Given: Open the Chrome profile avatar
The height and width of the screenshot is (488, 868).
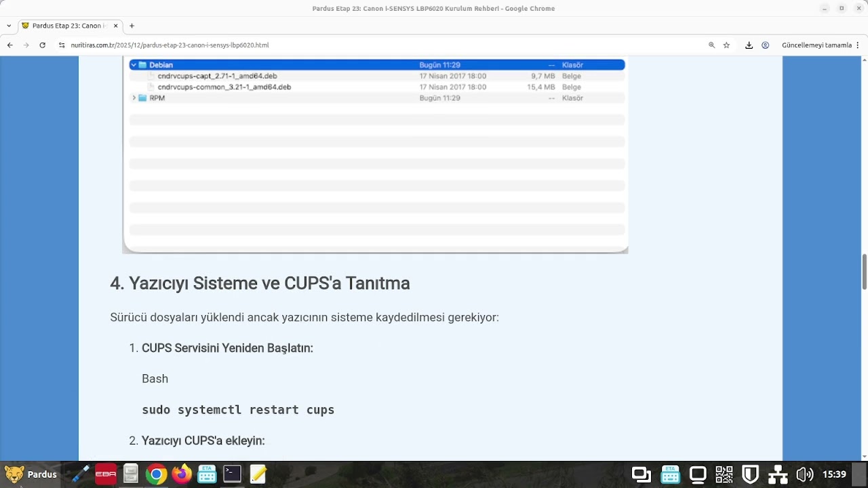Looking at the screenshot, I should coord(765,45).
